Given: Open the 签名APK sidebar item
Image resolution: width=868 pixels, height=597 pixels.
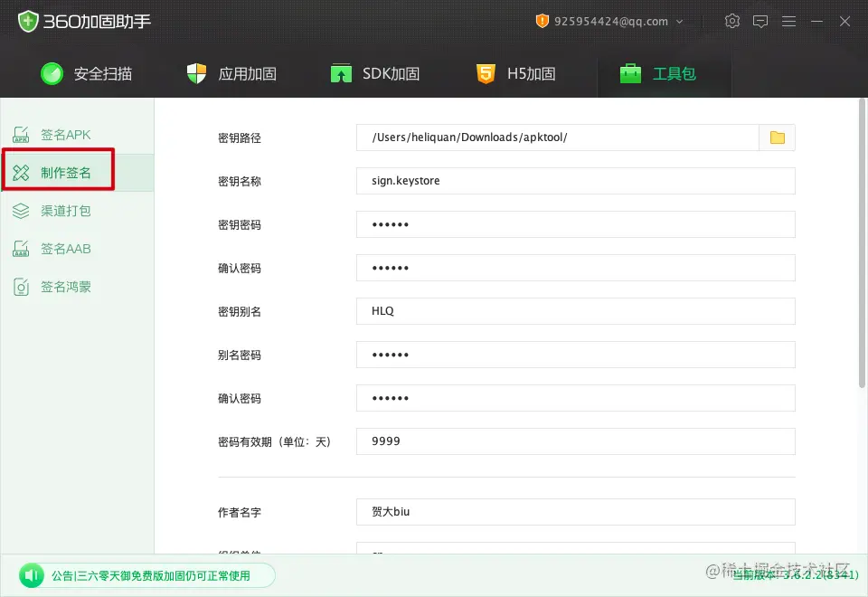Looking at the screenshot, I should point(77,135).
